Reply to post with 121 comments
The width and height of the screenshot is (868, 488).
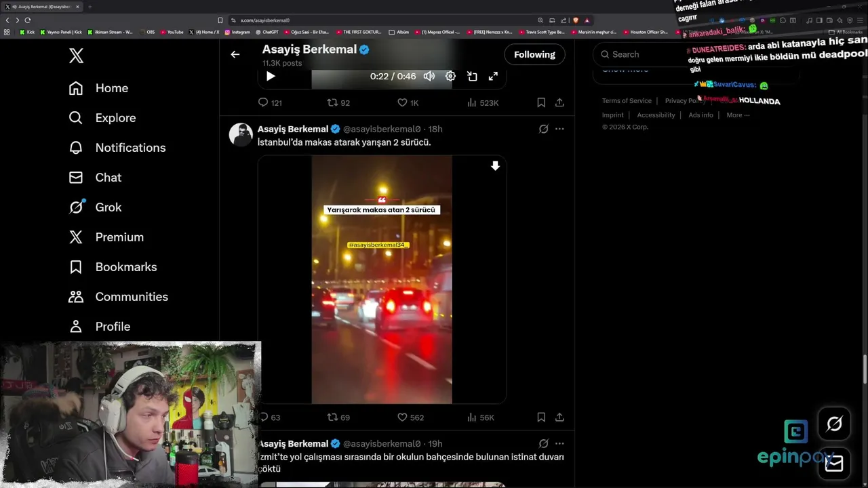point(269,102)
